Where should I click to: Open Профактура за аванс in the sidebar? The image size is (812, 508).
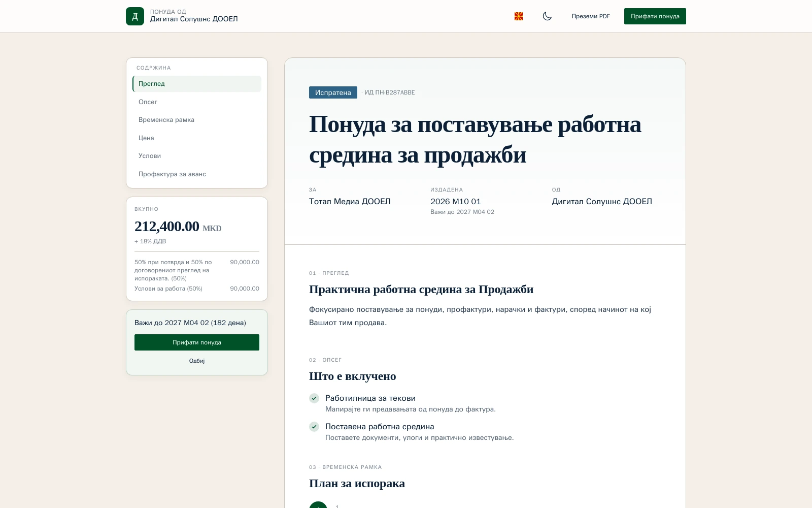(197, 174)
